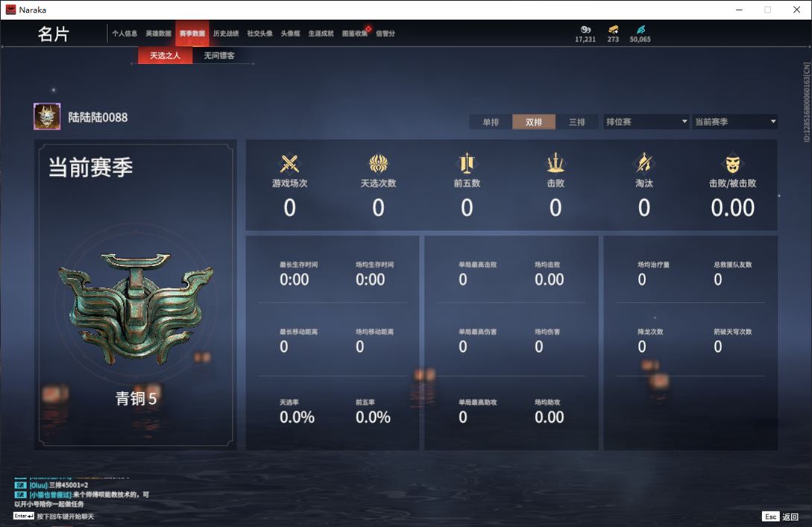The height and width of the screenshot is (527, 812).
Task: Click the 场均助攻 value 0.00
Action: point(550,417)
